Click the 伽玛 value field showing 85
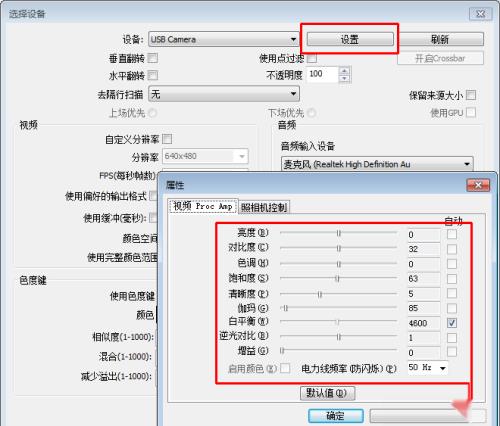Image resolution: width=500 pixels, height=426 pixels. [424, 308]
